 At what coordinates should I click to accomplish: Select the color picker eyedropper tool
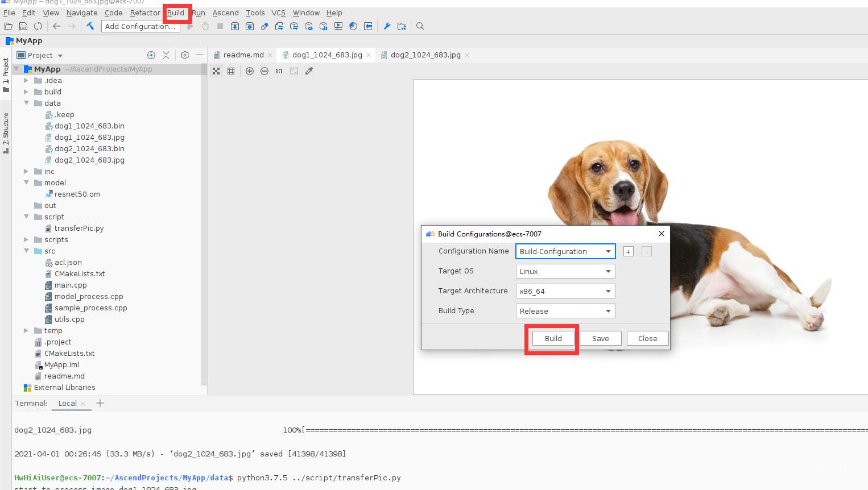(x=309, y=71)
